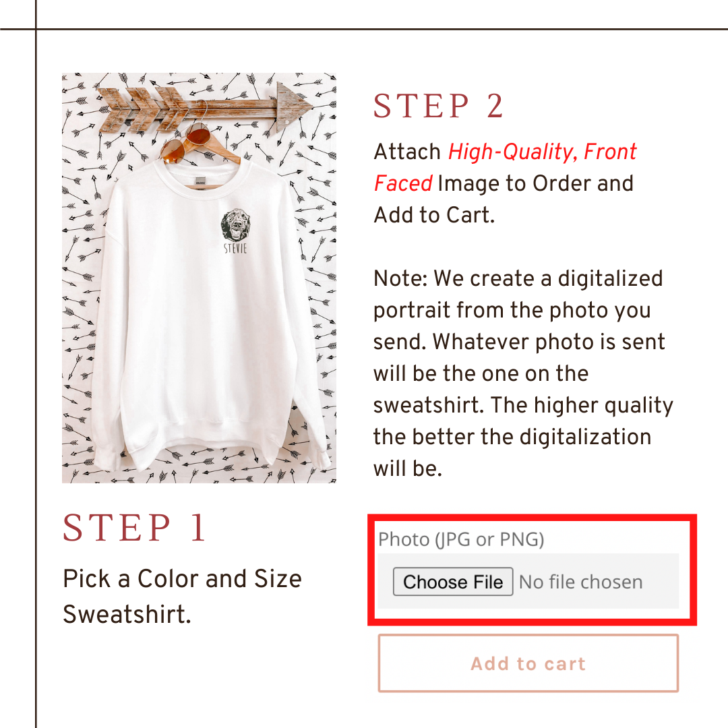
Task: Click the STEP 2 heading
Action: tap(439, 107)
